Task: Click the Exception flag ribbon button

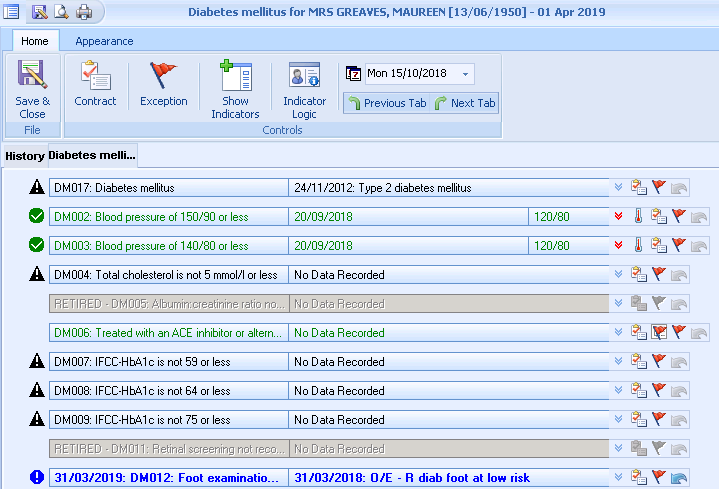Action: click(x=163, y=86)
